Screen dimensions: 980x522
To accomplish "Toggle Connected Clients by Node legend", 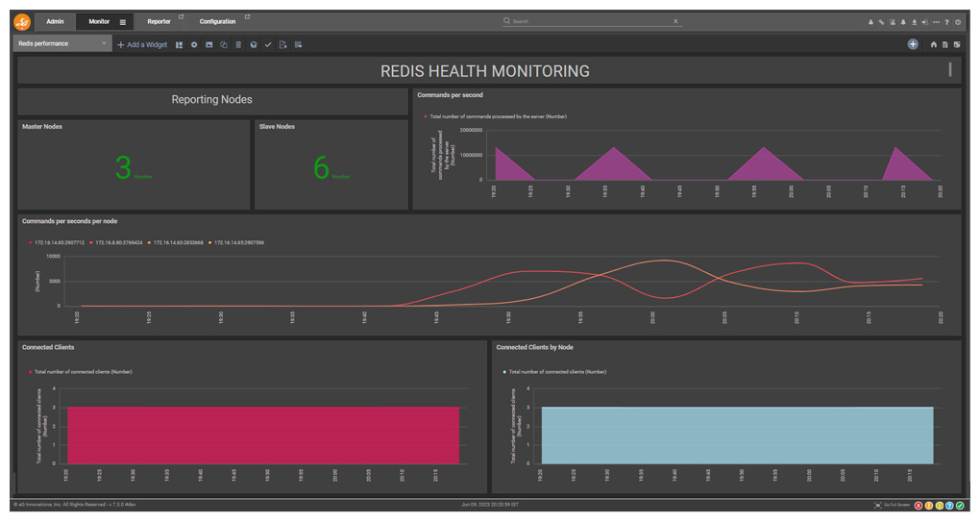I will 555,372.
